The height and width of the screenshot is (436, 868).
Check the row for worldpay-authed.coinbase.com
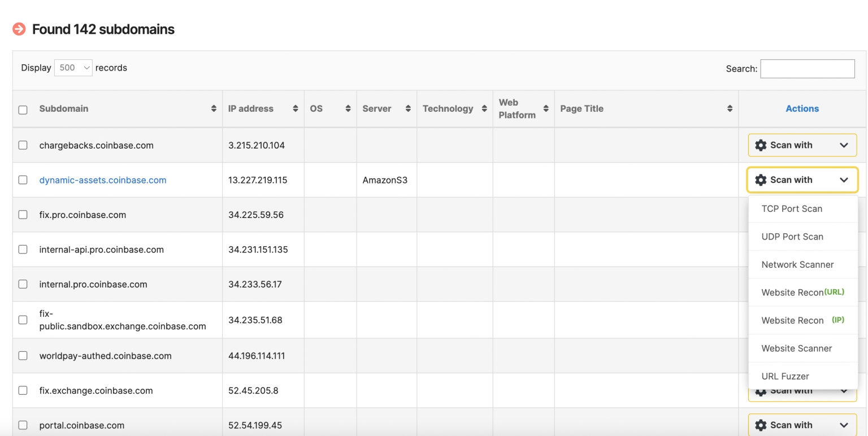tap(23, 356)
